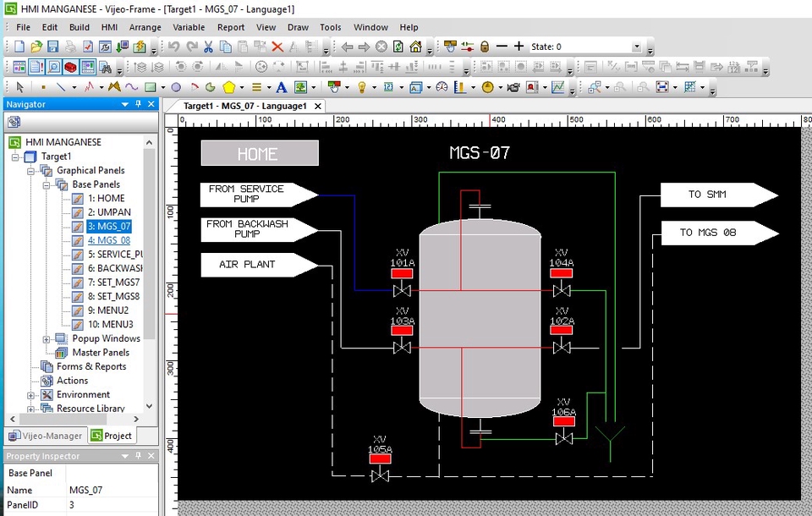Select the Polyline drawing tool
This screenshot has width=812, height=516.
pos(89,87)
